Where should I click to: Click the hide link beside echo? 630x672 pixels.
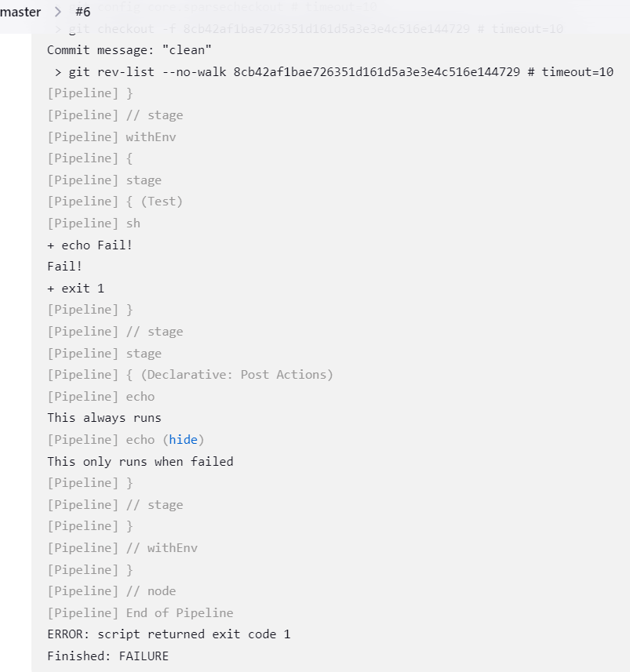point(183,440)
